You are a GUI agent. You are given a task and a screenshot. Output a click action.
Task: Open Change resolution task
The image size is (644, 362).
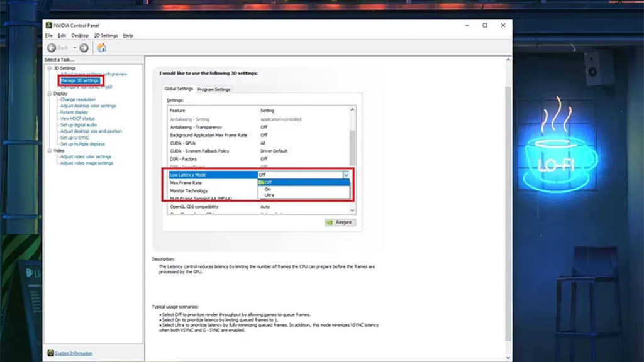(77, 99)
